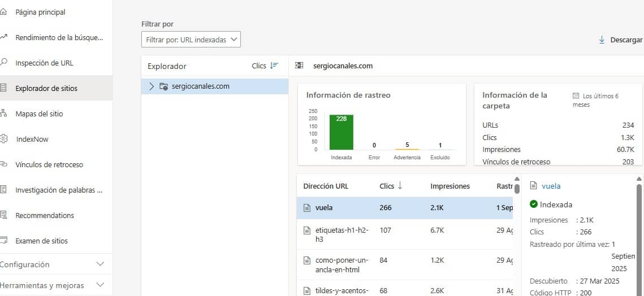This screenshot has width=644, height=296.
Task: Click the site folder icon in tree
Action: click(x=163, y=86)
